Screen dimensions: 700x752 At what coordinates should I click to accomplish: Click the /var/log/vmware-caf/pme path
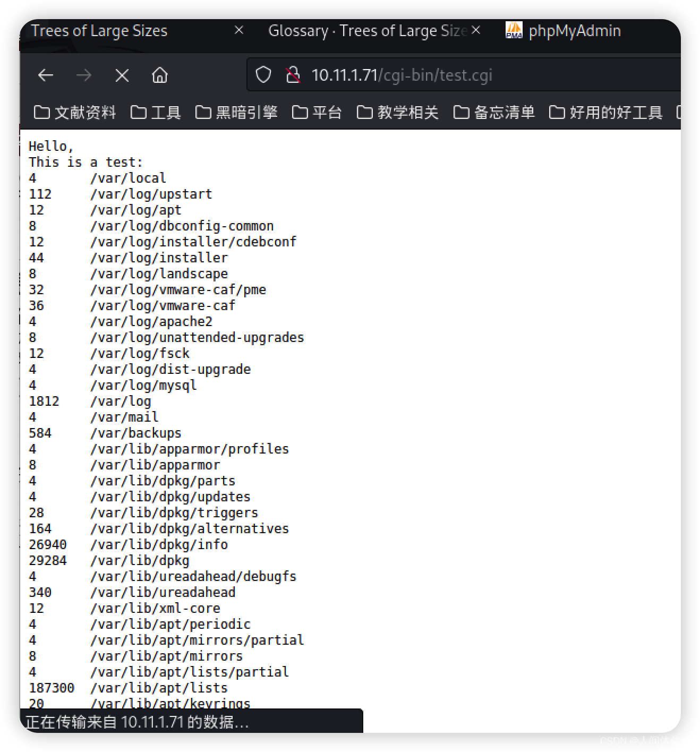point(178,289)
